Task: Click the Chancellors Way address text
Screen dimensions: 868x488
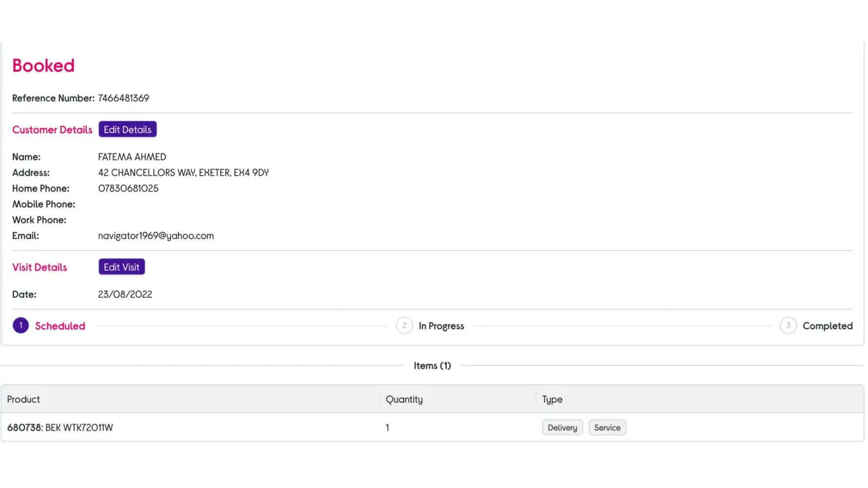Action: 183,173
